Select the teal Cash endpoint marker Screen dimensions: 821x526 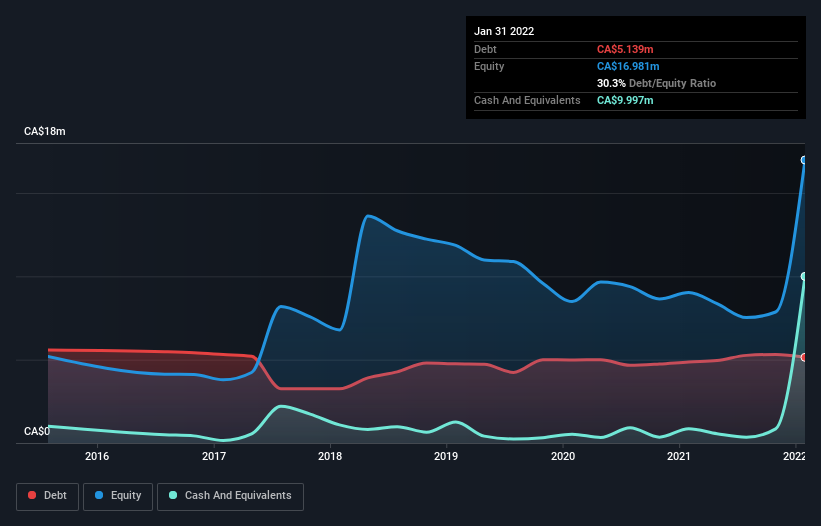(804, 276)
